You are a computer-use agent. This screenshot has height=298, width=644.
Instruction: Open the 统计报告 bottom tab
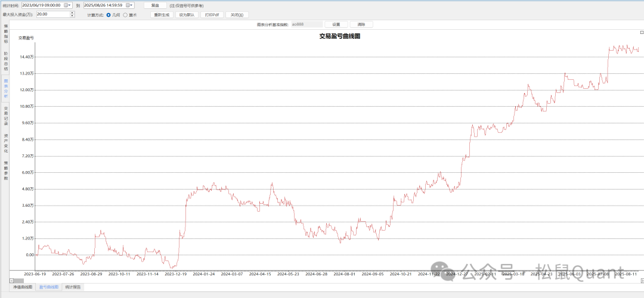click(73, 287)
